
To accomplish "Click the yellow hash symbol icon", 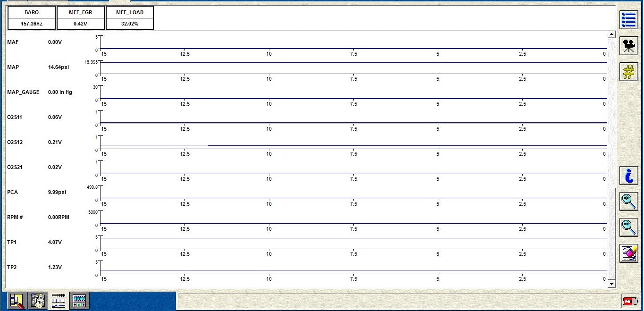I will pos(628,72).
